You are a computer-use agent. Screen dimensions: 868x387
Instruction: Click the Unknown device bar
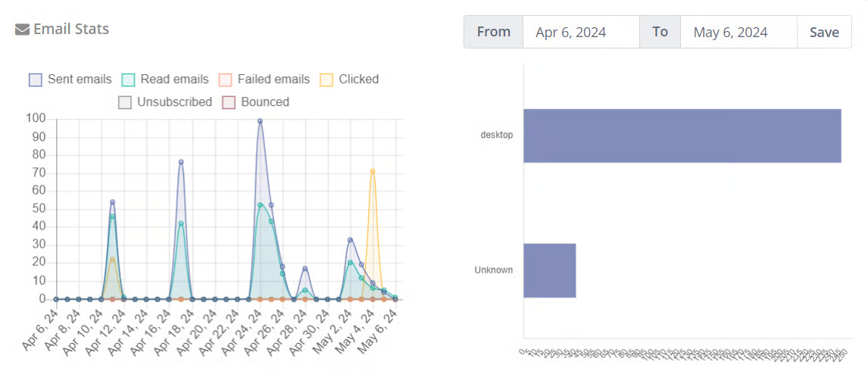[549, 270]
